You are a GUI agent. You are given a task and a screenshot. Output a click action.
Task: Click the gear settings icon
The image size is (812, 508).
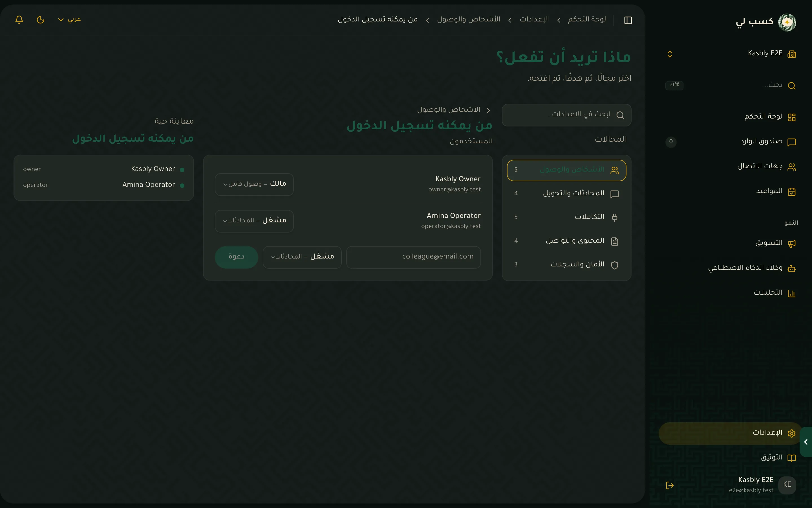[791, 433]
